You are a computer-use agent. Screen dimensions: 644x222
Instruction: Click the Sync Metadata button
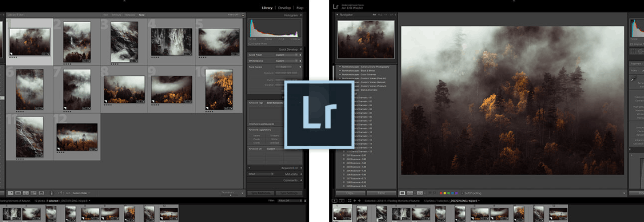point(261,193)
